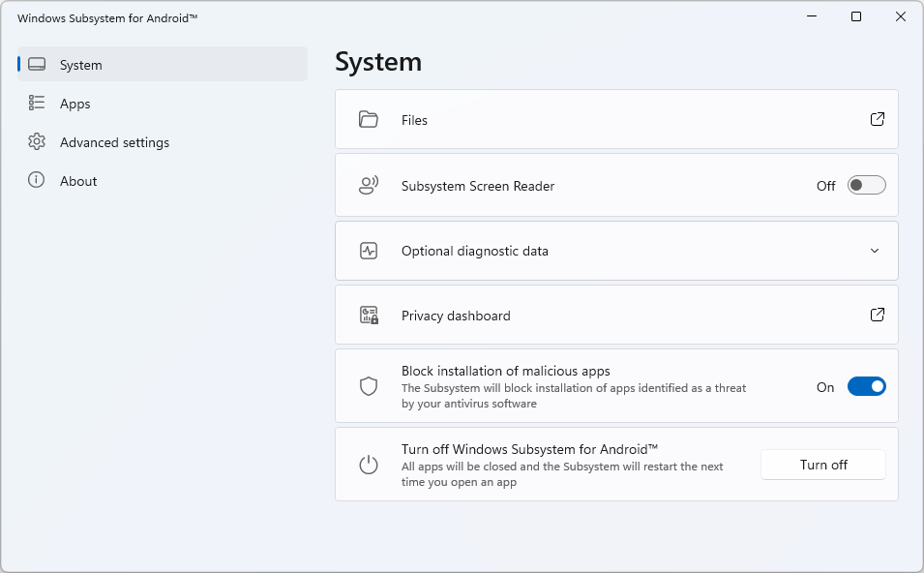Image resolution: width=924 pixels, height=573 pixels.
Task: Click the Privacy dashboard icon
Action: [x=368, y=316]
